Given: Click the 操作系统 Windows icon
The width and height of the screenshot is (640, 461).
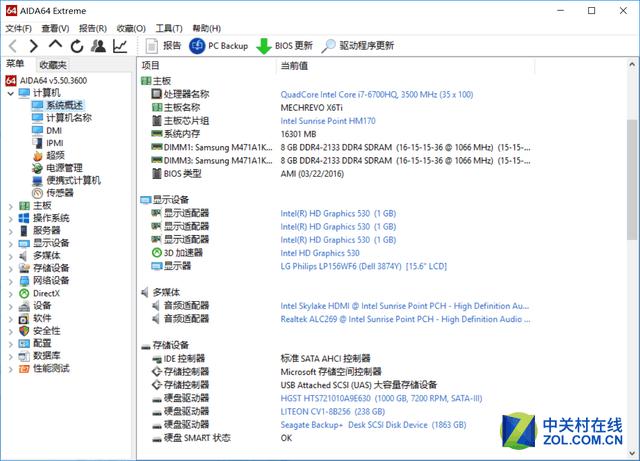Looking at the screenshot, I should pos(24,218).
